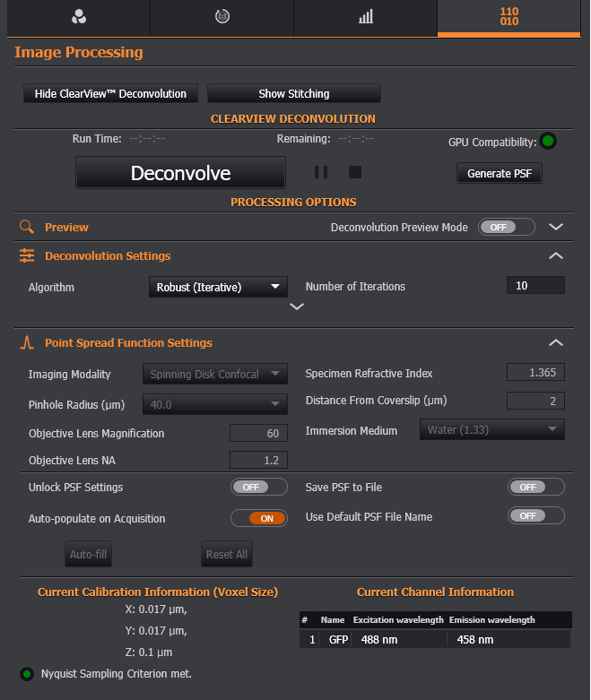The height and width of the screenshot is (700, 591).
Task: Click the Number of Iterations field
Action: click(535, 286)
